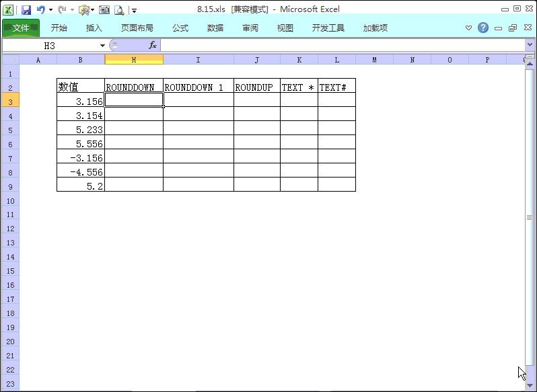The image size is (537, 392).
Task: Select the TEXT * header cell
Action: [299, 85]
